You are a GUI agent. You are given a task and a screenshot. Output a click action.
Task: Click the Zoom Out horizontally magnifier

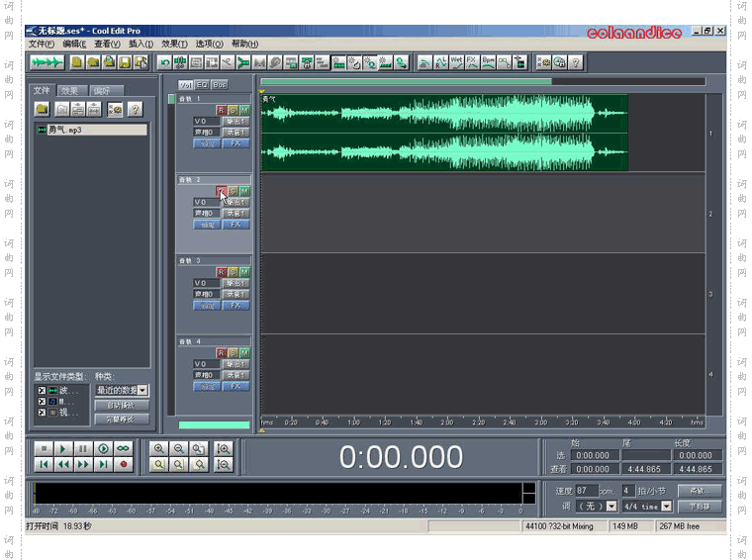click(179, 449)
